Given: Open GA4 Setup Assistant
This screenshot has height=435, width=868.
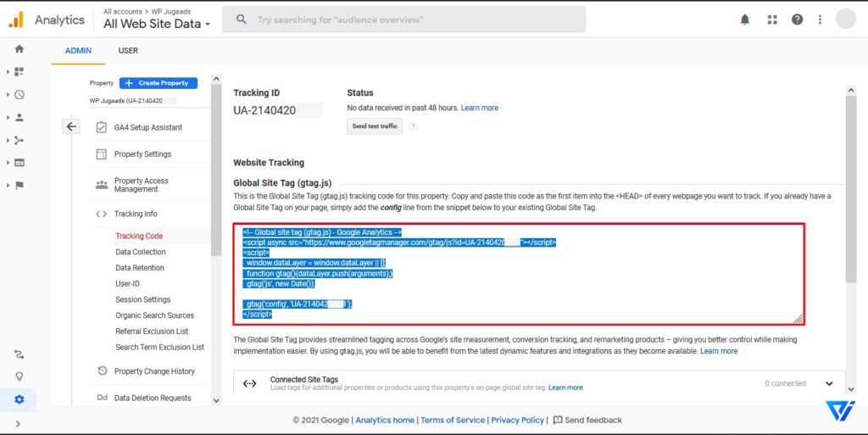Looking at the screenshot, I should pyautogui.click(x=148, y=127).
